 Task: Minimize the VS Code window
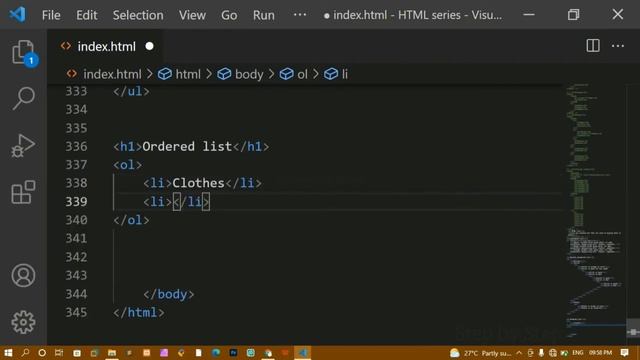coord(529,15)
